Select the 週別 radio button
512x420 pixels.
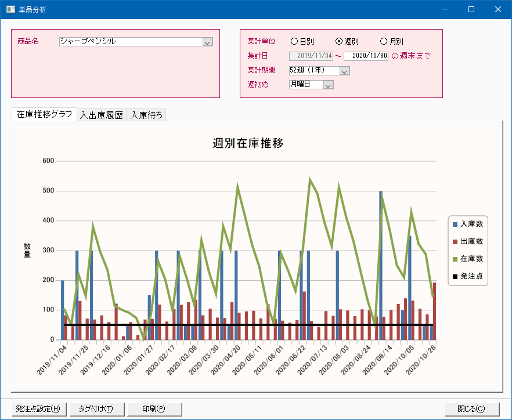[340, 42]
